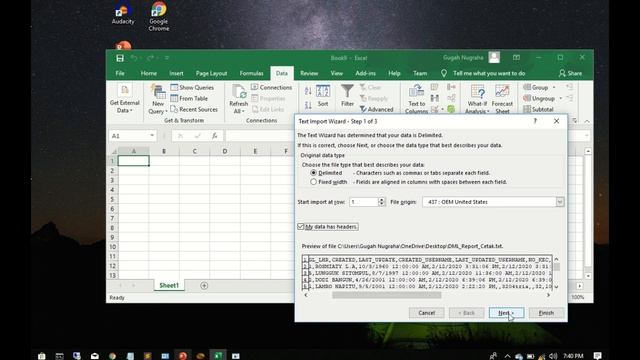This screenshot has height=360, width=640.
Task: Click the Sort A to Z icon
Action: 308,91
